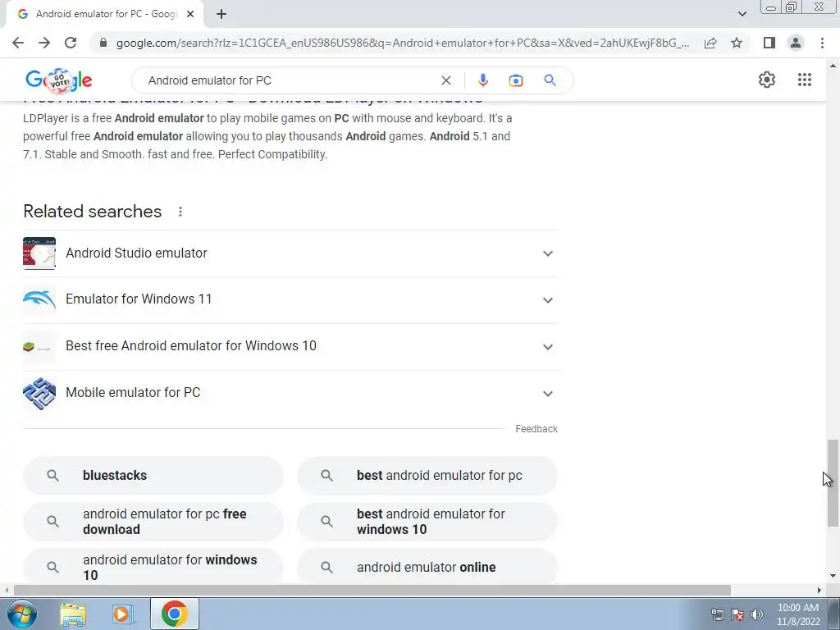Click the Android emulator for PC search field

click(290, 80)
